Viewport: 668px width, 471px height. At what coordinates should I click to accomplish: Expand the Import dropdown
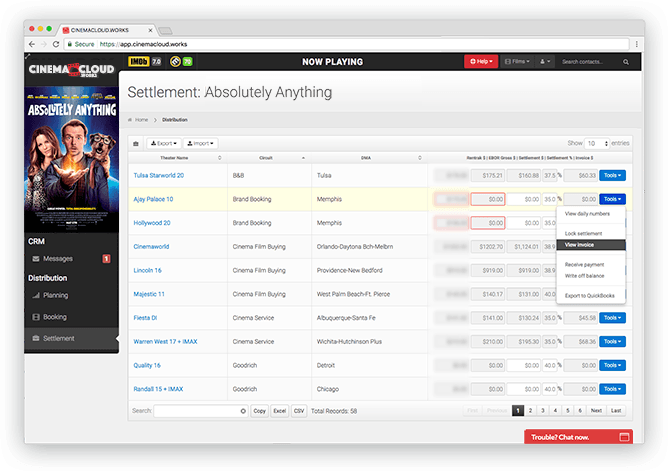pyautogui.click(x=200, y=143)
